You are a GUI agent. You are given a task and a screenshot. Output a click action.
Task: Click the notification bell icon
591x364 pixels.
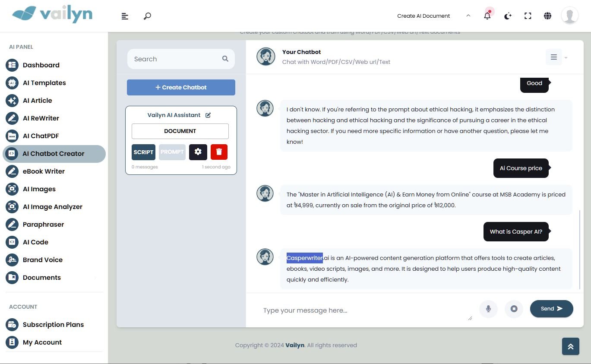[x=487, y=16]
